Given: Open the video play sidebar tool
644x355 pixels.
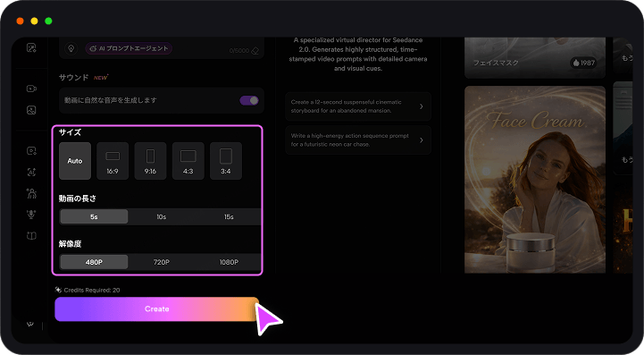Looking at the screenshot, I should click(31, 151).
